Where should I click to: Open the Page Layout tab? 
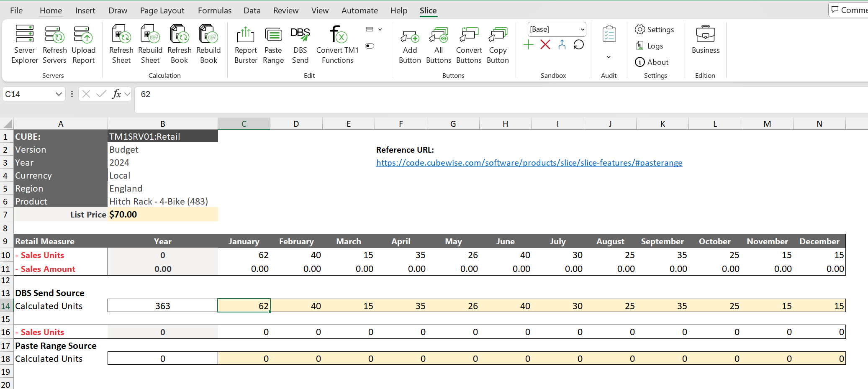tap(162, 10)
